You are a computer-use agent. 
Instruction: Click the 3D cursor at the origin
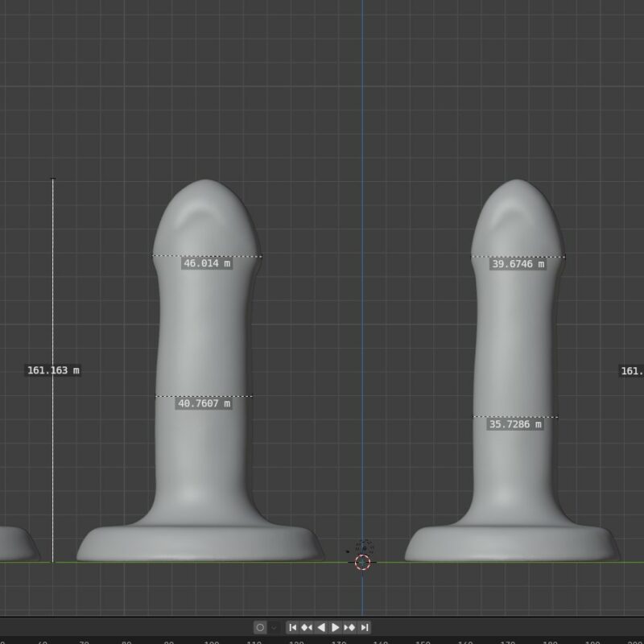coord(362,562)
